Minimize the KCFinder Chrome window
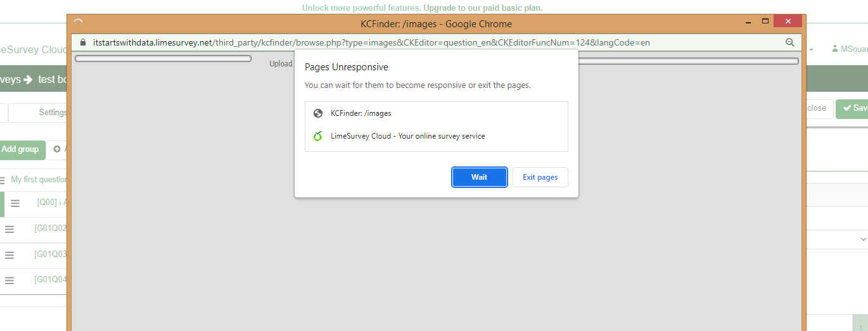The image size is (868, 331). (748, 22)
